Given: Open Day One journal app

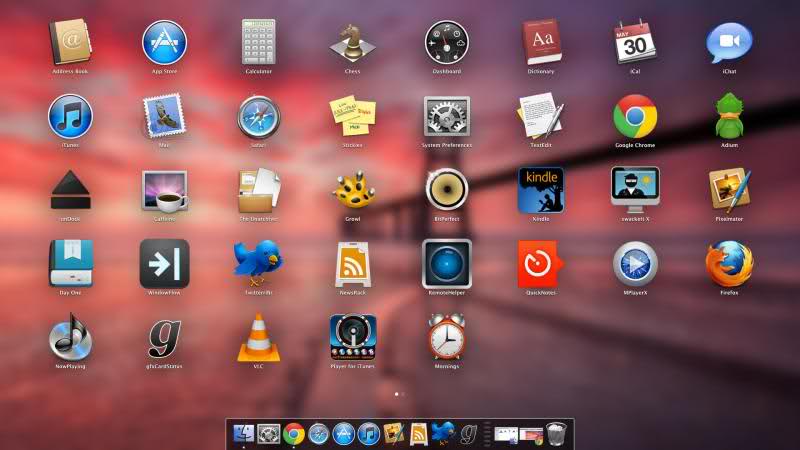Looking at the screenshot, I should (70, 264).
